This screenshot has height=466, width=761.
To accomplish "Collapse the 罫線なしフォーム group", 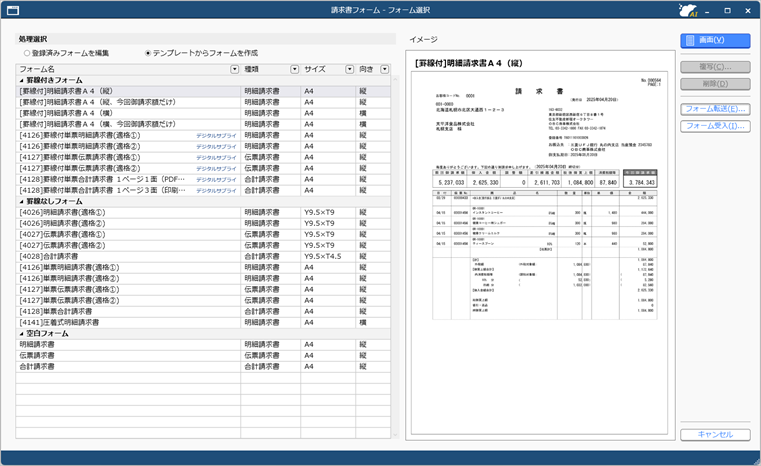I will pos(21,201).
